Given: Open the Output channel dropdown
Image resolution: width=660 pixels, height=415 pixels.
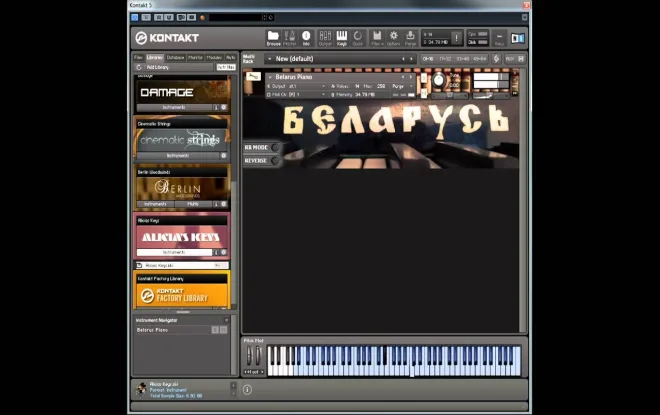Looking at the screenshot, I should click(x=296, y=86).
